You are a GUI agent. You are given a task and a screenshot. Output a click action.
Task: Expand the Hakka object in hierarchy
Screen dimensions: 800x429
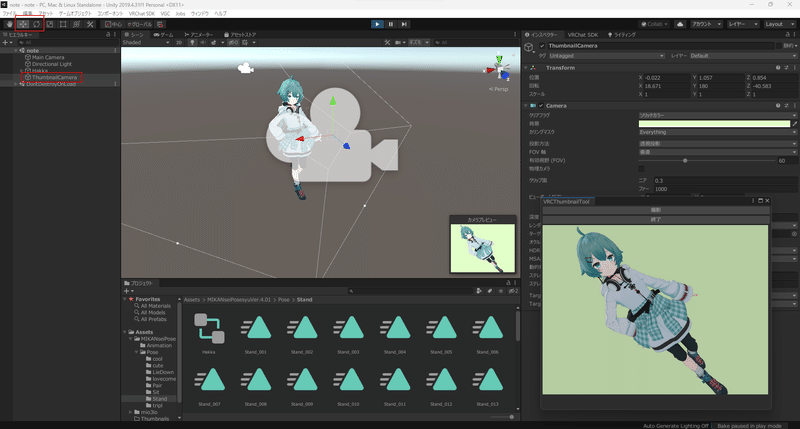[x=21, y=70]
